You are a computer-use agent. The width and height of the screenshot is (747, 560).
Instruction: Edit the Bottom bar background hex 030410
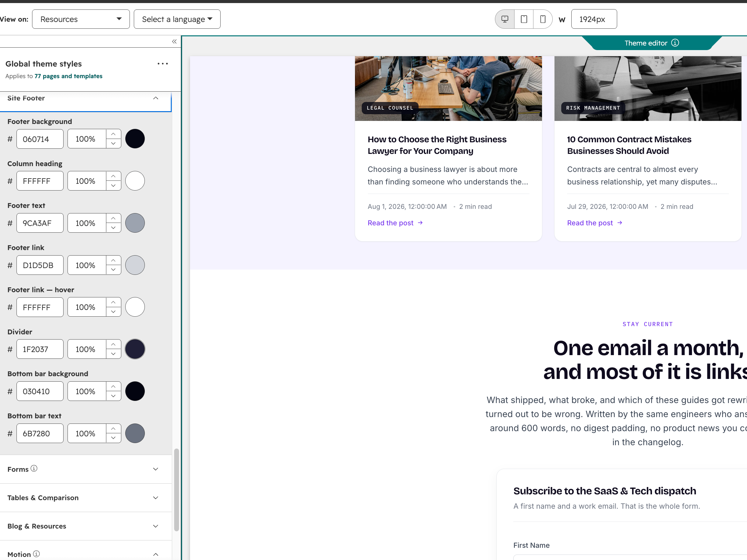tap(40, 391)
